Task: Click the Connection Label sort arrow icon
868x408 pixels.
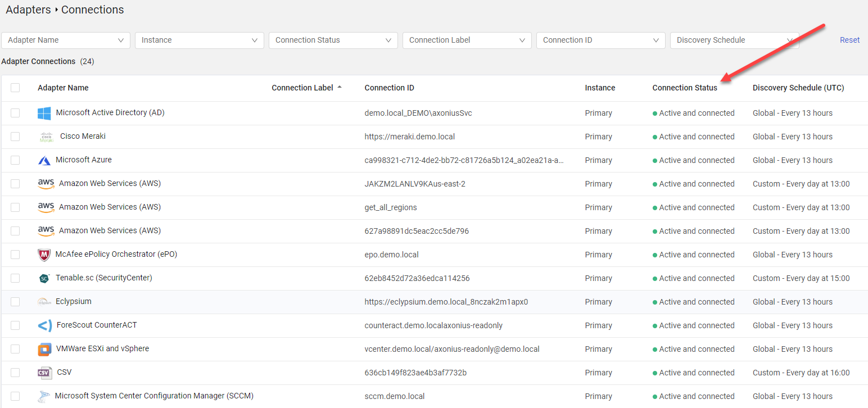Action: [x=340, y=87]
